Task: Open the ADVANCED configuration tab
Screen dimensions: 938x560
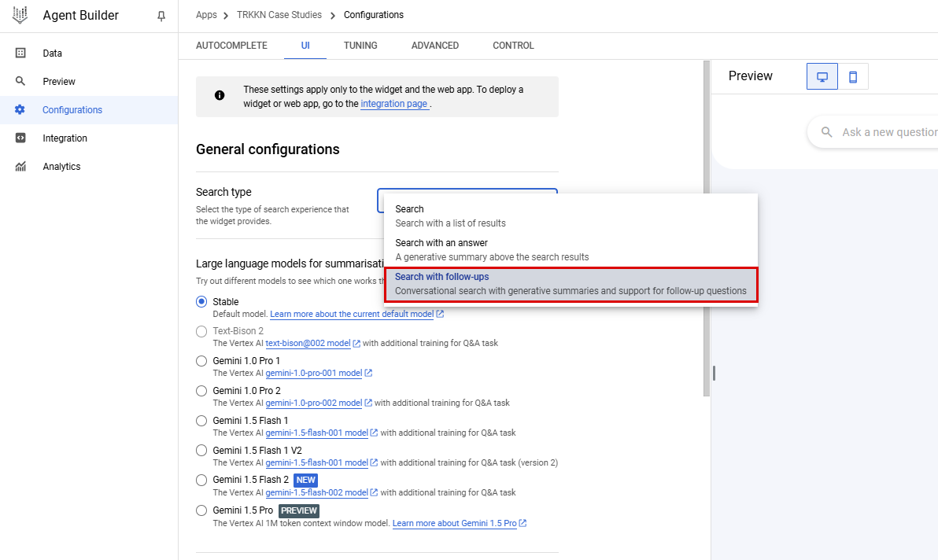Action: 434,46
